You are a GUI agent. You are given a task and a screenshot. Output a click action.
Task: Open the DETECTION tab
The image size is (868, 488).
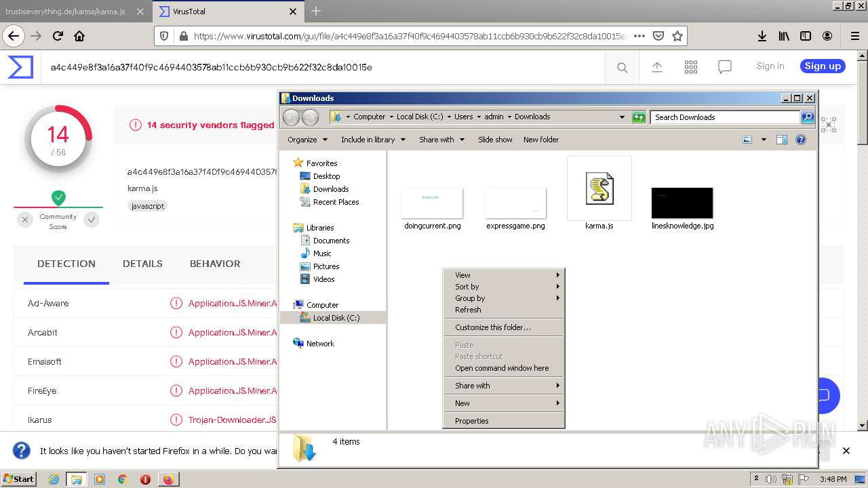click(66, 264)
